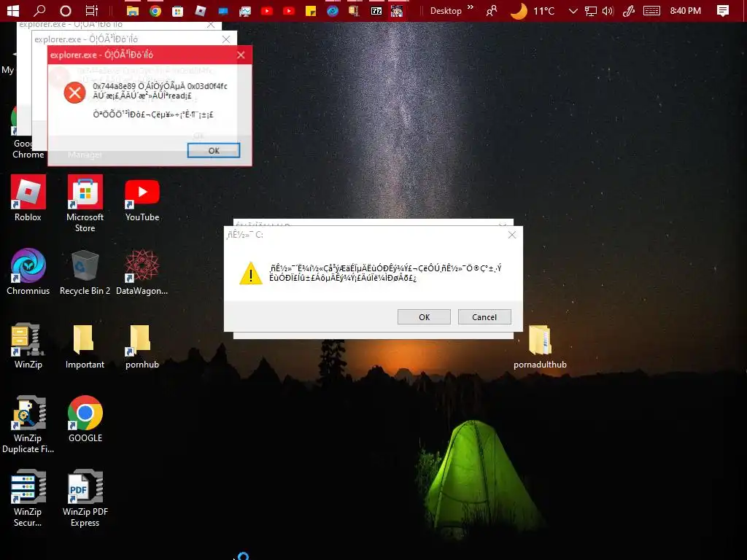Select the Important folder
747x560 pixels.
pos(85,346)
